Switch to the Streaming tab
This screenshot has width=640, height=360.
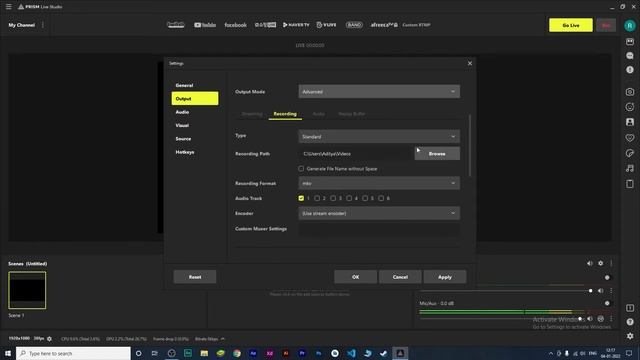point(252,114)
